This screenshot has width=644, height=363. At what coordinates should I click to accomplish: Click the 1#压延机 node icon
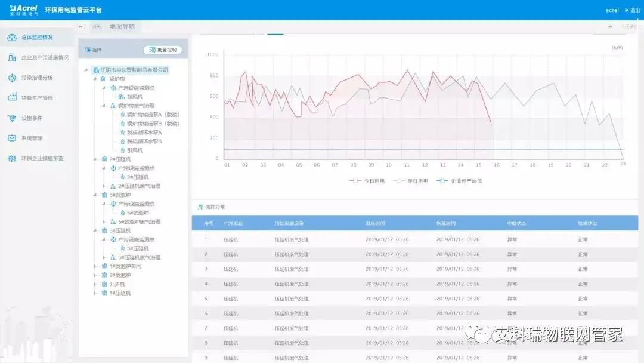pos(104,293)
